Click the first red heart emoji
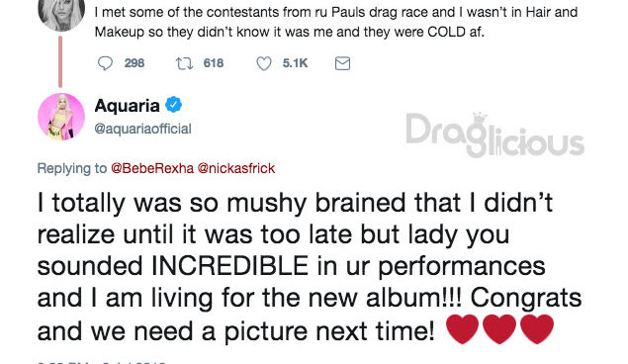Viewport: 628px width, 364px height. (462, 329)
